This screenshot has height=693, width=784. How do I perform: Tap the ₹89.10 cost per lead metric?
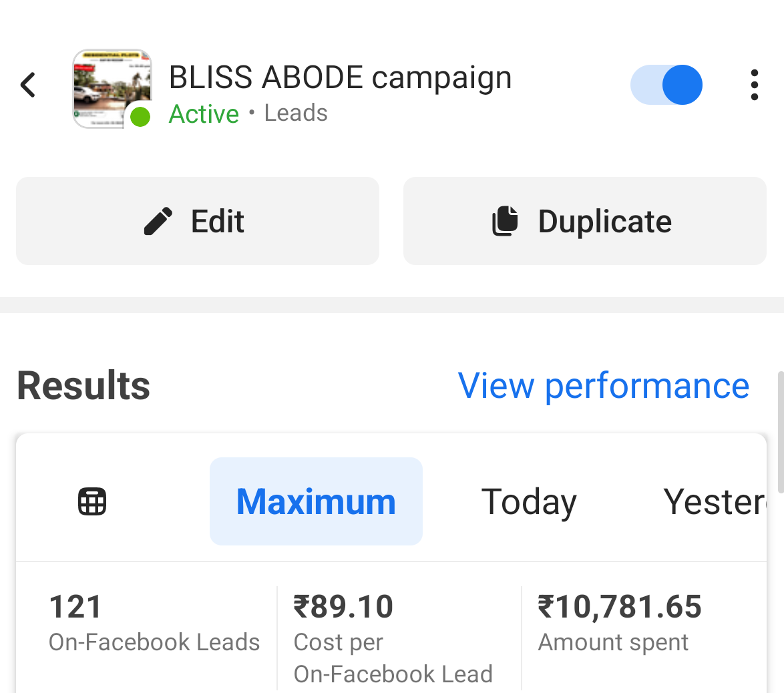click(393, 638)
